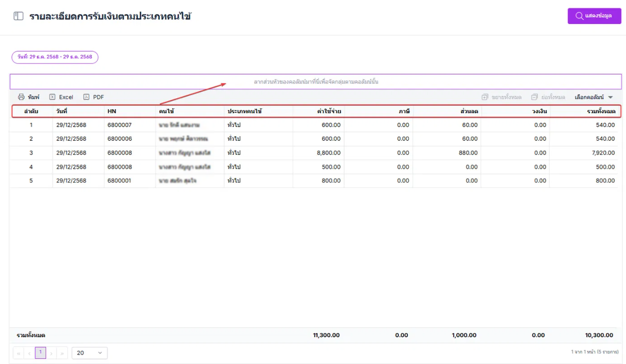Go to the last page using double-right arrow
The image size is (626, 364).
pyautogui.click(x=63, y=353)
